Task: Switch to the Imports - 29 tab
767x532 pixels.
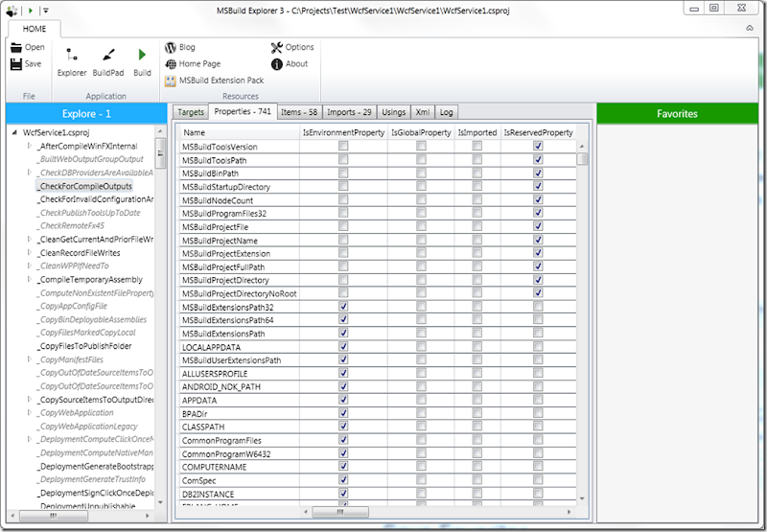Action: point(349,112)
